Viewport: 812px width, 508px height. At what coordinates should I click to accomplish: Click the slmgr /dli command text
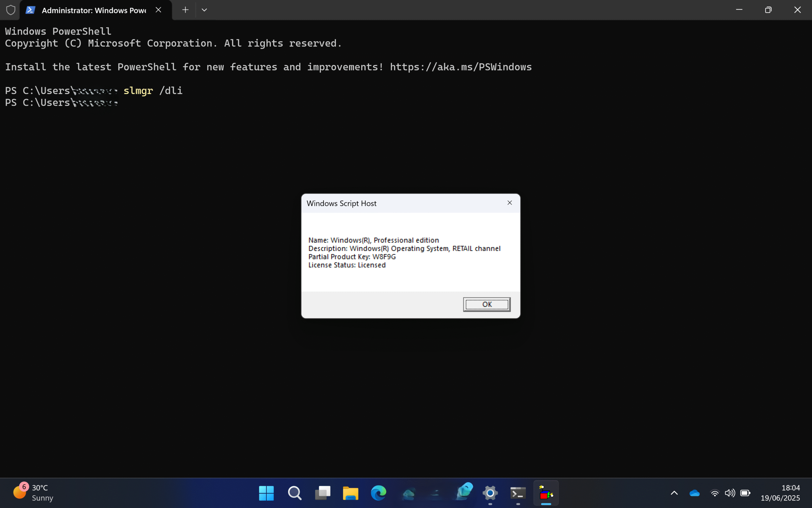point(153,91)
